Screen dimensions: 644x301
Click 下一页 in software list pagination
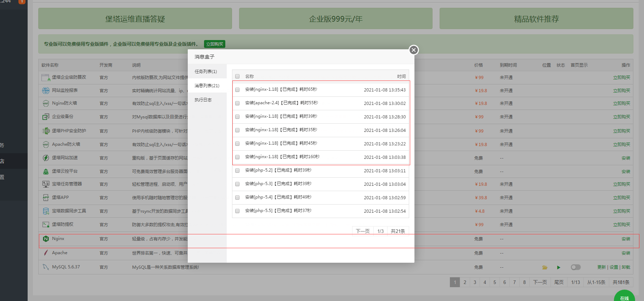(x=540, y=282)
